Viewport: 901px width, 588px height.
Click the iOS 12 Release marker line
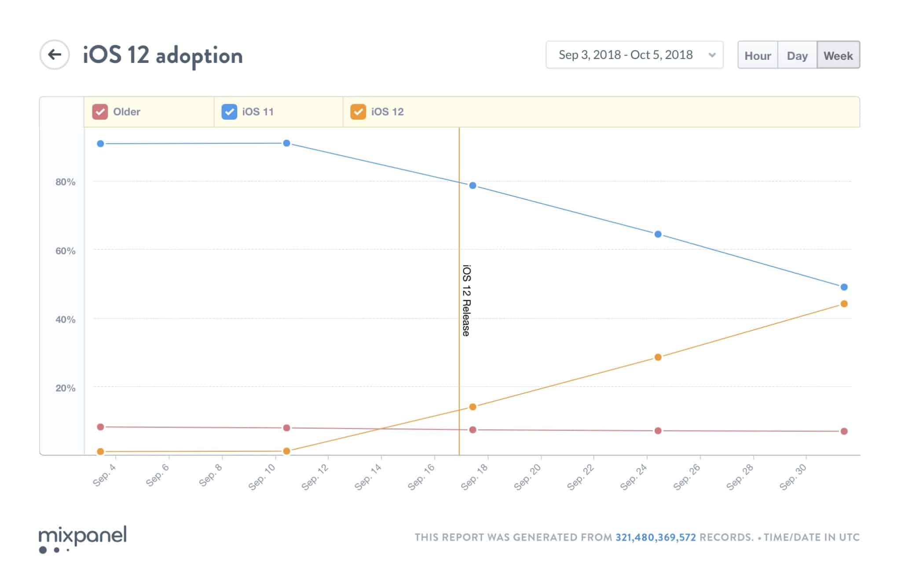pyautogui.click(x=459, y=291)
